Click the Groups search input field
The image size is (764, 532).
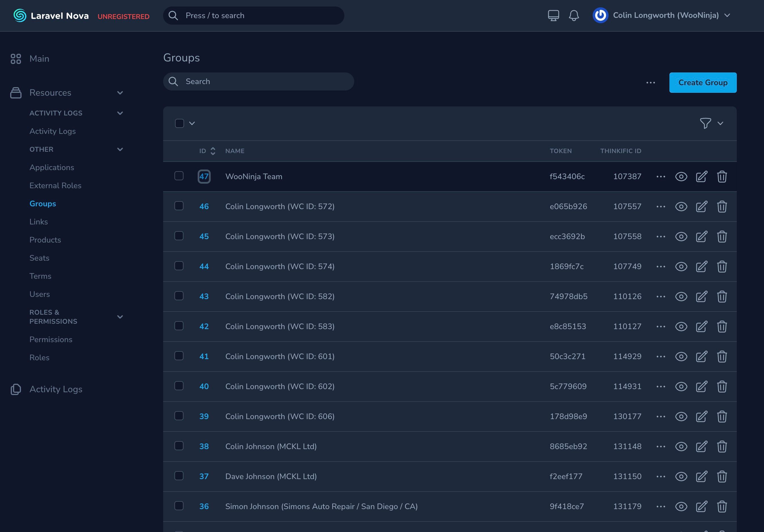coord(259,81)
